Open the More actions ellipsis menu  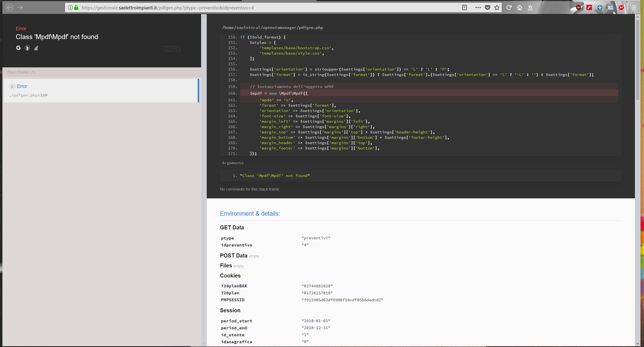pos(478,7)
